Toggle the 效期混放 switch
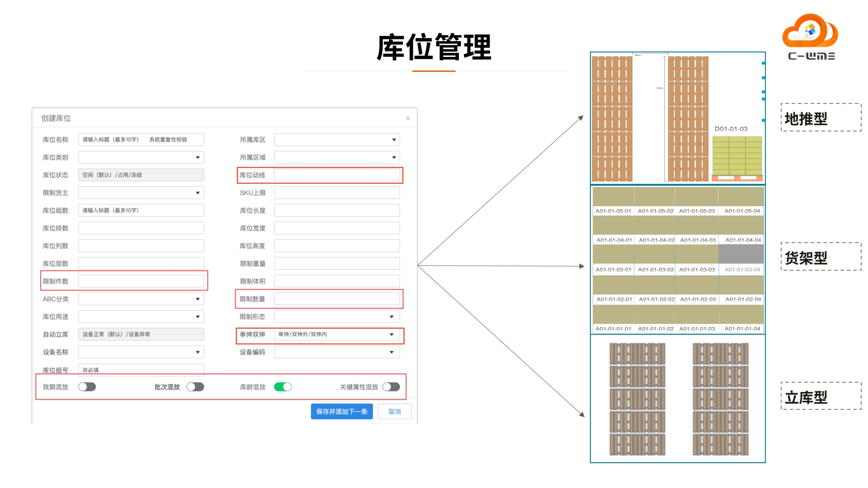This screenshot has height=488, width=868. pos(87,387)
